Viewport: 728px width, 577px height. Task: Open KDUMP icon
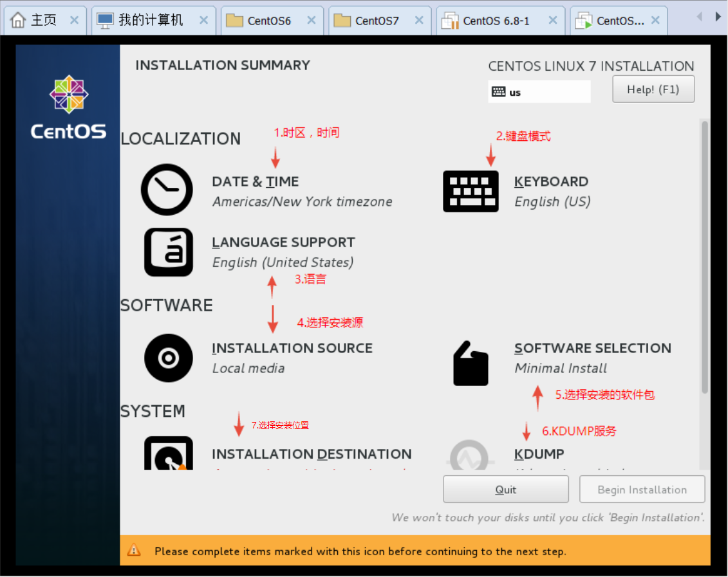(x=469, y=455)
